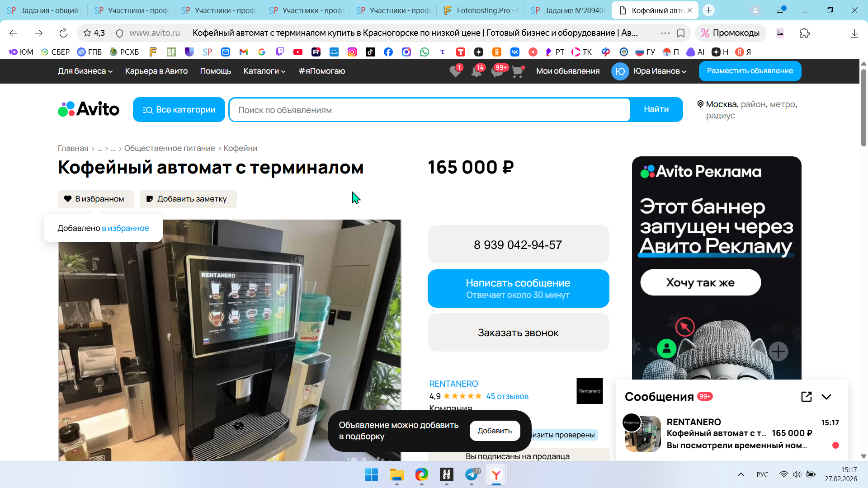Open the browser extensions puzzle icon
This screenshot has height=488, width=868.
click(804, 33)
